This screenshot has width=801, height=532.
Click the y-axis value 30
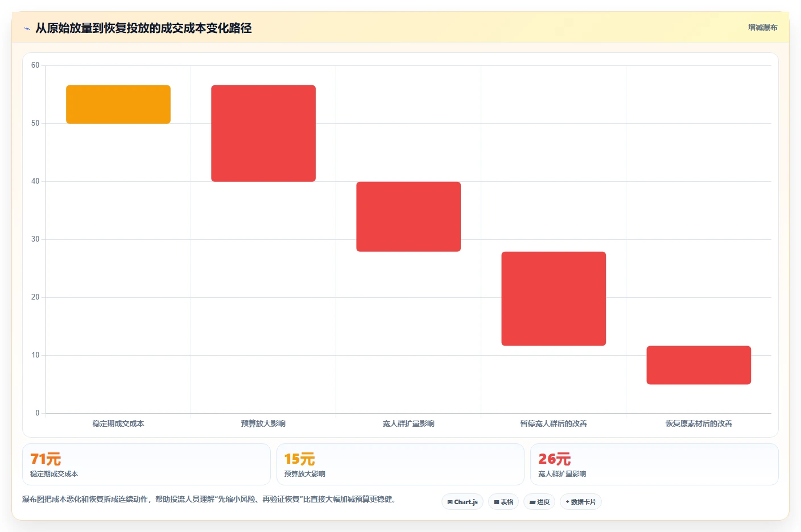[x=35, y=239]
